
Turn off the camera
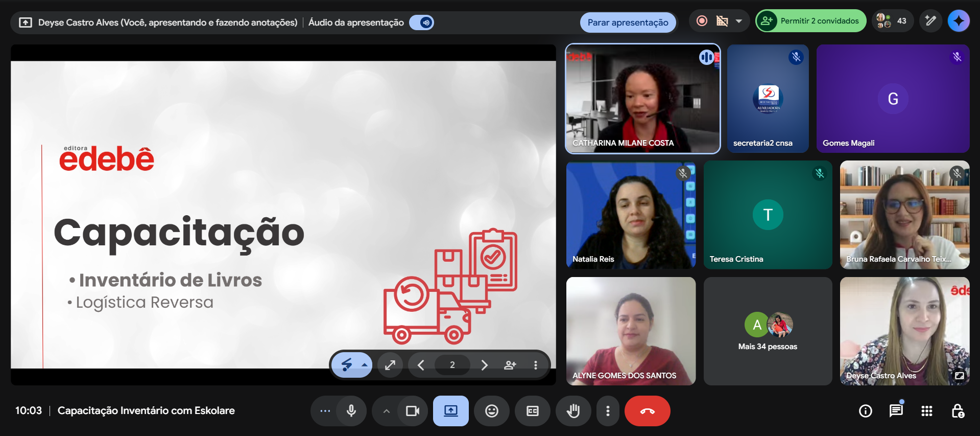(x=413, y=411)
